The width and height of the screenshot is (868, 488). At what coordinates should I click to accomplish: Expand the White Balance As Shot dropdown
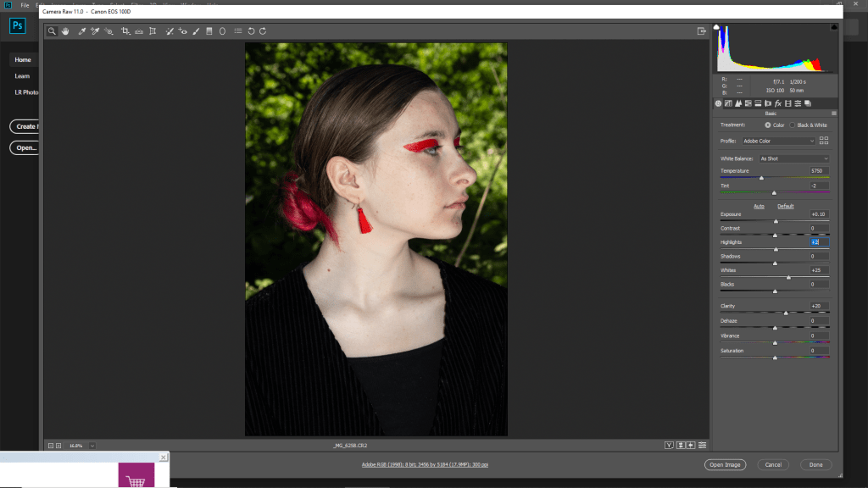click(793, 158)
